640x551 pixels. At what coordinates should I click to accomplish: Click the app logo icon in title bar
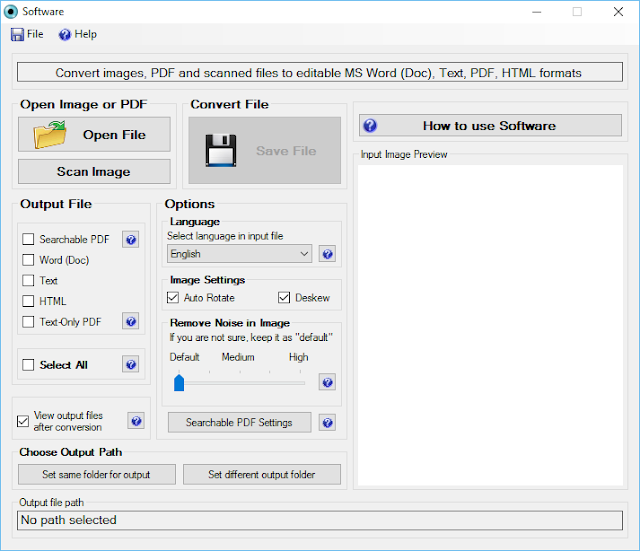[11, 11]
